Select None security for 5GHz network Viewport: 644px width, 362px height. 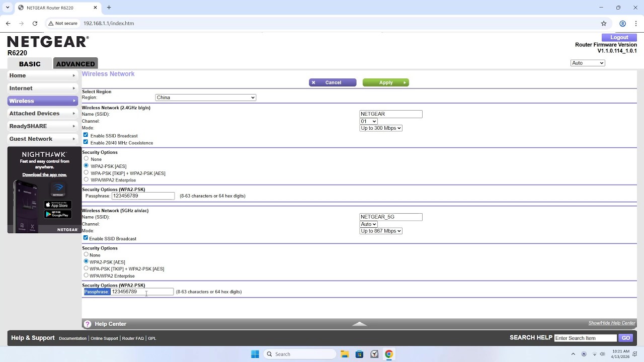[x=86, y=254]
